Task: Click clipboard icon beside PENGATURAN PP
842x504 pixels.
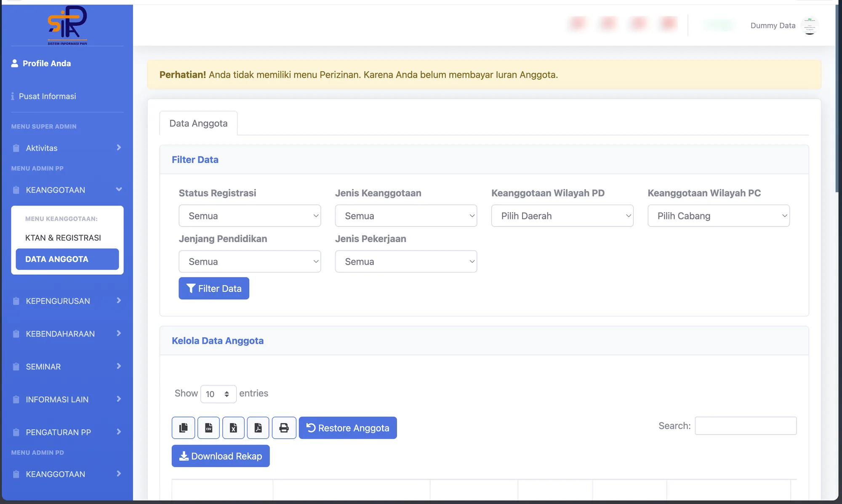Action: pos(16,432)
